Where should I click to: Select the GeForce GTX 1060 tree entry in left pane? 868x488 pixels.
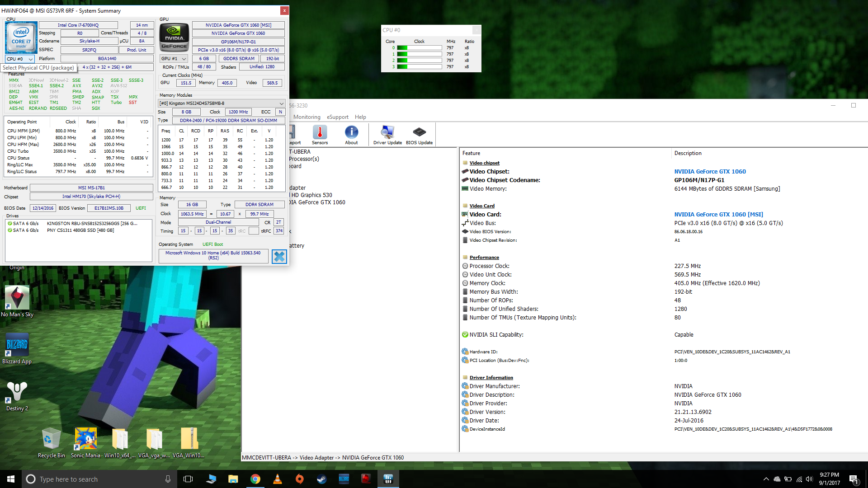pos(317,202)
